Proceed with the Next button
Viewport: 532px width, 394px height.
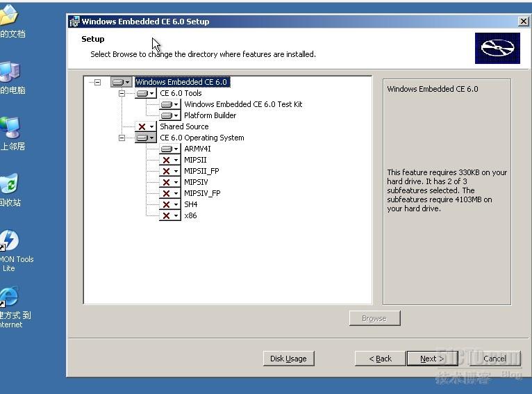432,359
